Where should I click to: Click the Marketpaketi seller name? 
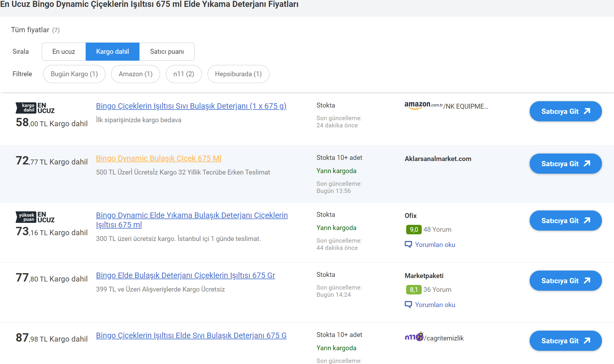[x=424, y=276]
